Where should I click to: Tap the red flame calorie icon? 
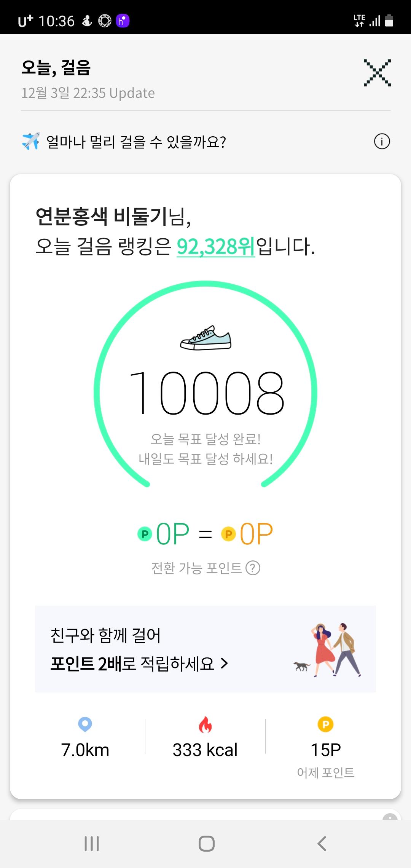click(205, 724)
